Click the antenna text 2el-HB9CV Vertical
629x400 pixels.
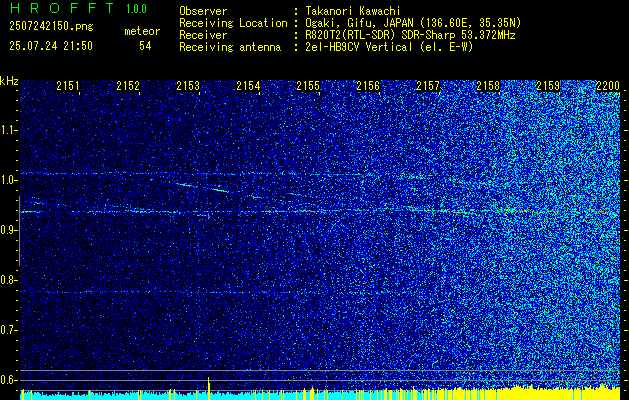(359, 47)
